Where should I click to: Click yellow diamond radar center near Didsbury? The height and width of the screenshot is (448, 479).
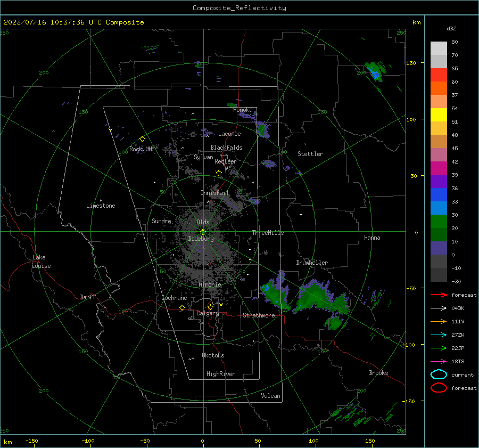point(203,232)
